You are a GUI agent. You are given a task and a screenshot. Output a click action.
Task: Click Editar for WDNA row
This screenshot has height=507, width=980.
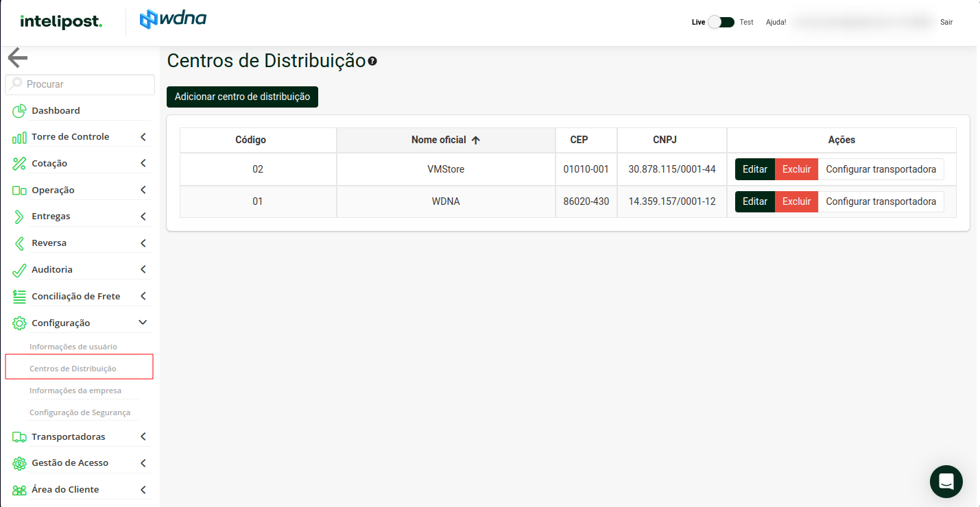tap(755, 201)
